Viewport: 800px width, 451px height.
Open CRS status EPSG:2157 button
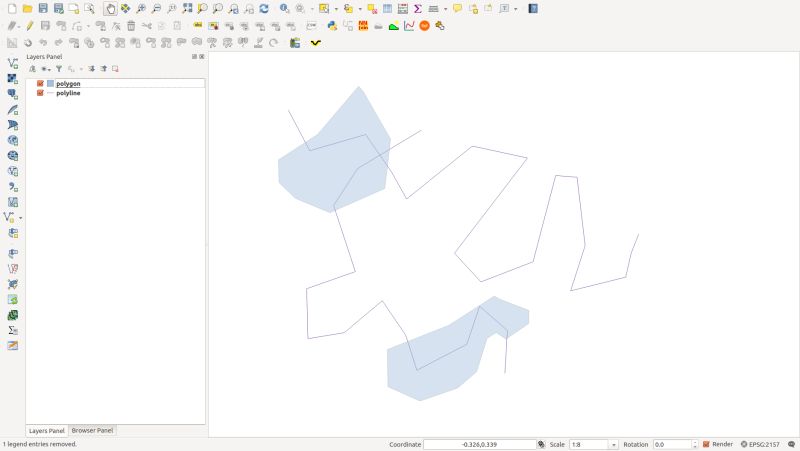[x=760, y=444]
